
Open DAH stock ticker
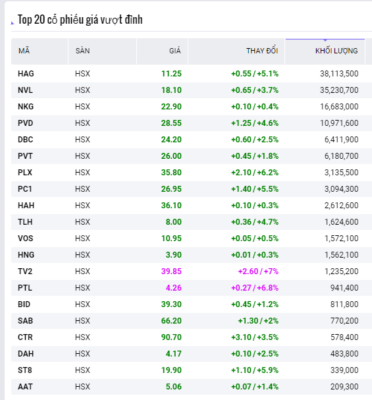pyautogui.click(x=26, y=354)
